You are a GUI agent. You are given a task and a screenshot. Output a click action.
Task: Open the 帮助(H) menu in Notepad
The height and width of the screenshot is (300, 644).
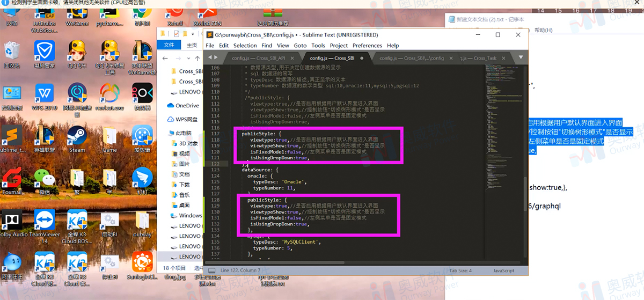click(x=543, y=30)
